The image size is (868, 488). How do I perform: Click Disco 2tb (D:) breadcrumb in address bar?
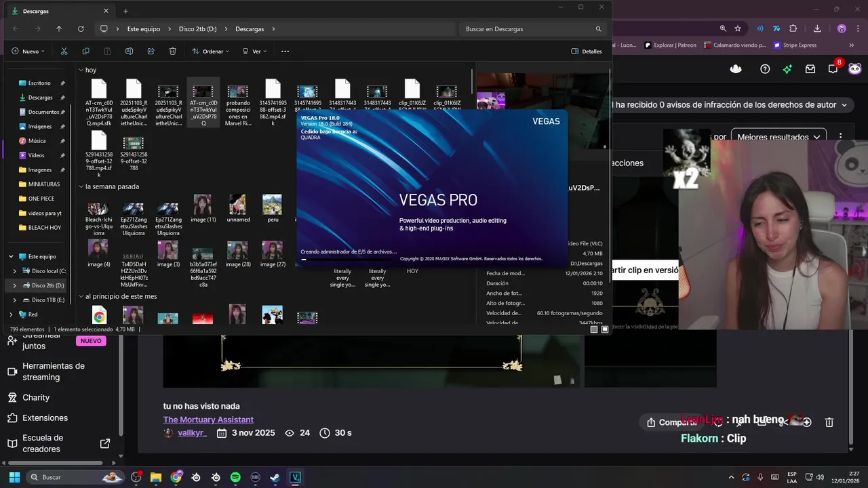(x=197, y=29)
